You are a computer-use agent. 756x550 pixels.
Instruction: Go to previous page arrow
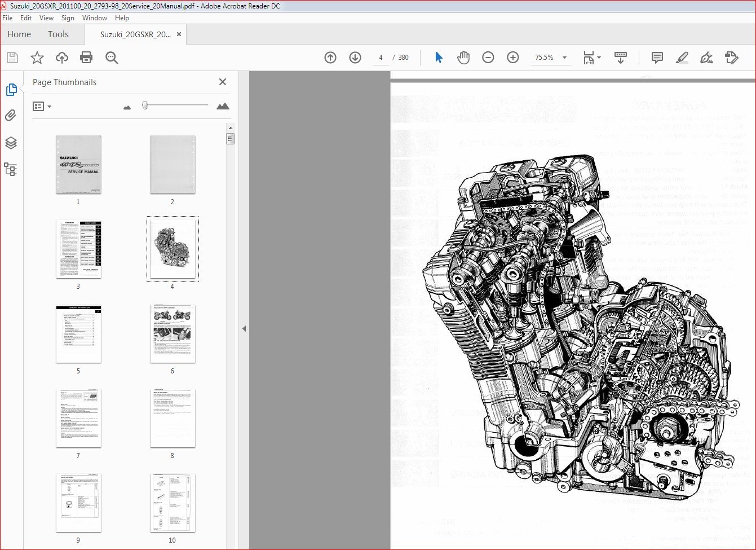(x=330, y=58)
